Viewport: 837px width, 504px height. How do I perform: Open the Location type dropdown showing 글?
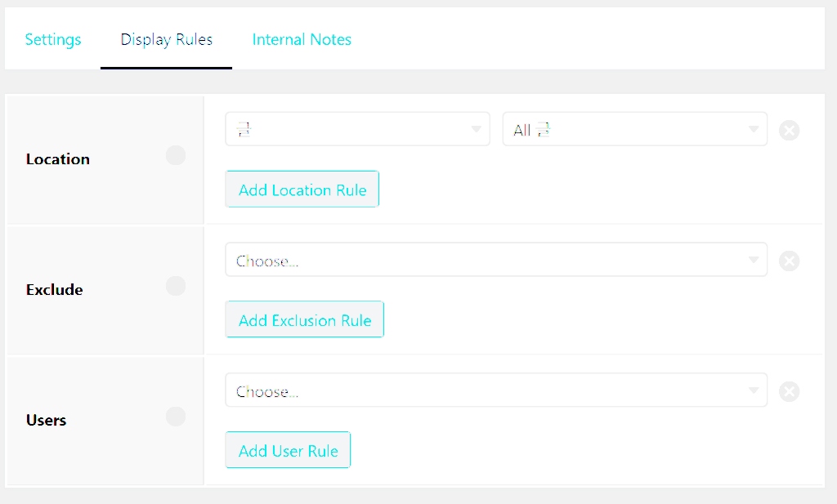pos(357,129)
